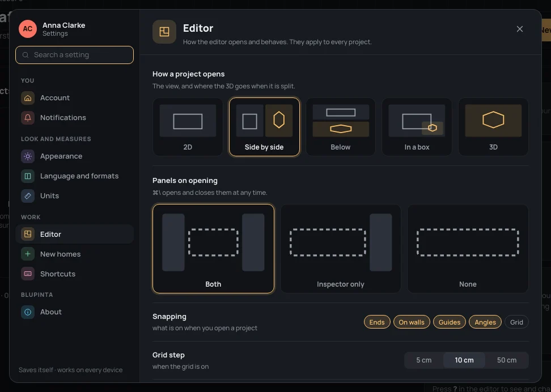Open the Units section
The image size is (551, 392).
74,196
